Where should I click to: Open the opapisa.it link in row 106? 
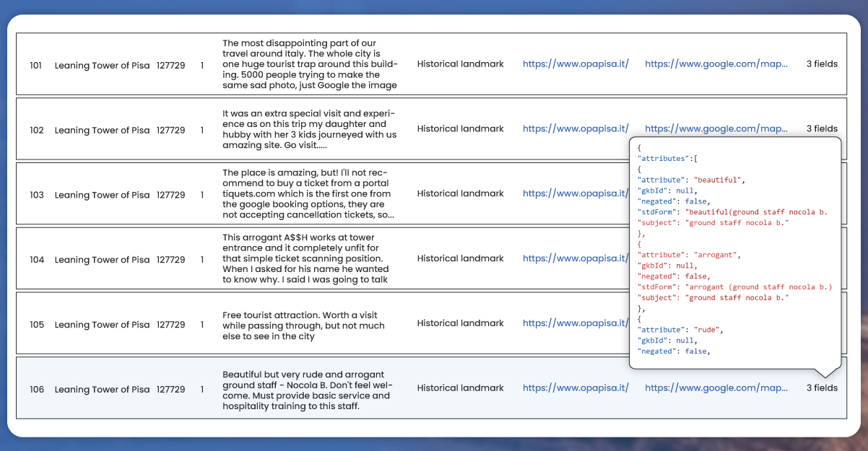pos(576,388)
